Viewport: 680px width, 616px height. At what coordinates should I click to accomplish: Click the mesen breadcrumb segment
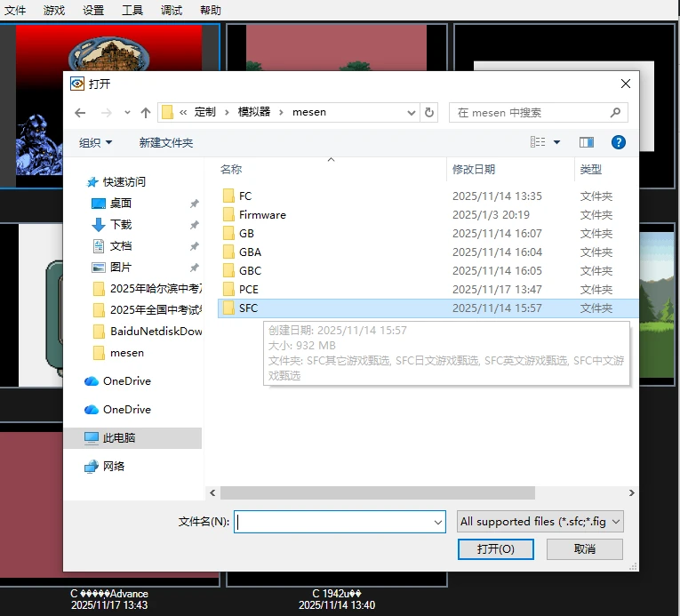point(309,112)
